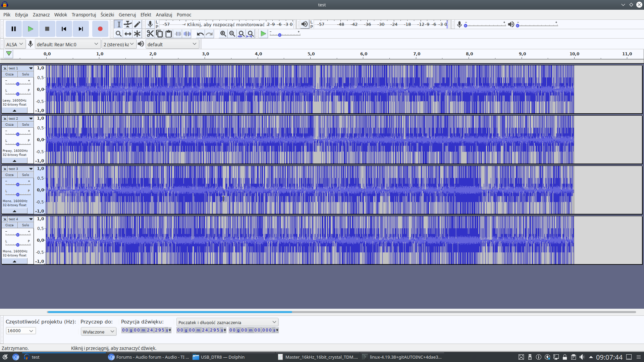The height and width of the screenshot is (362, 644).
Task: Click the Cut scissors icon
Action: pyautogui.click(x=150, y=34)
